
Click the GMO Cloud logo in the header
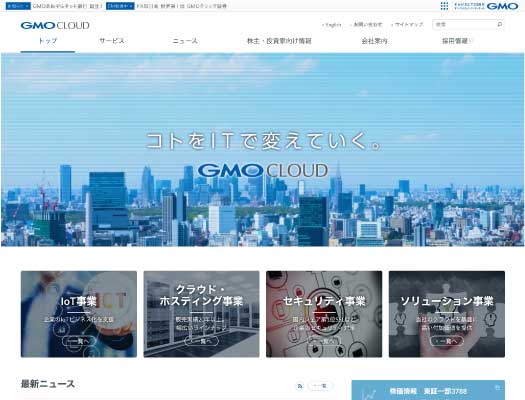coord(55,25)
